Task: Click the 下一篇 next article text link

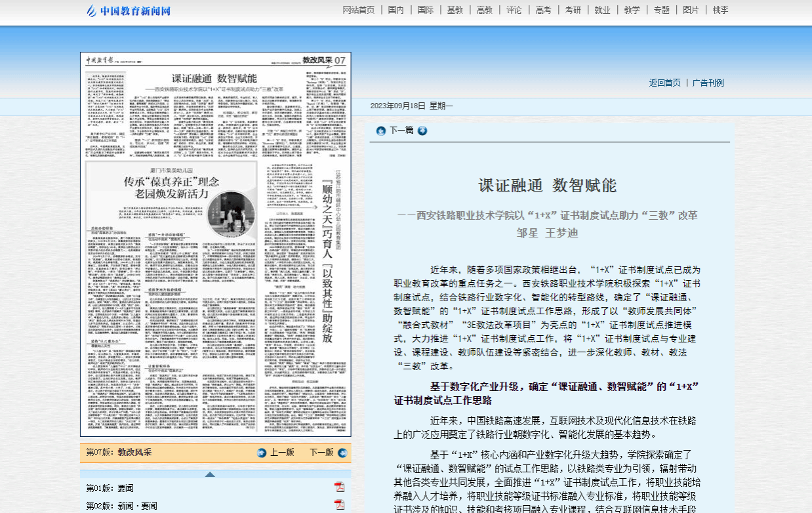Action: point(401,131)
